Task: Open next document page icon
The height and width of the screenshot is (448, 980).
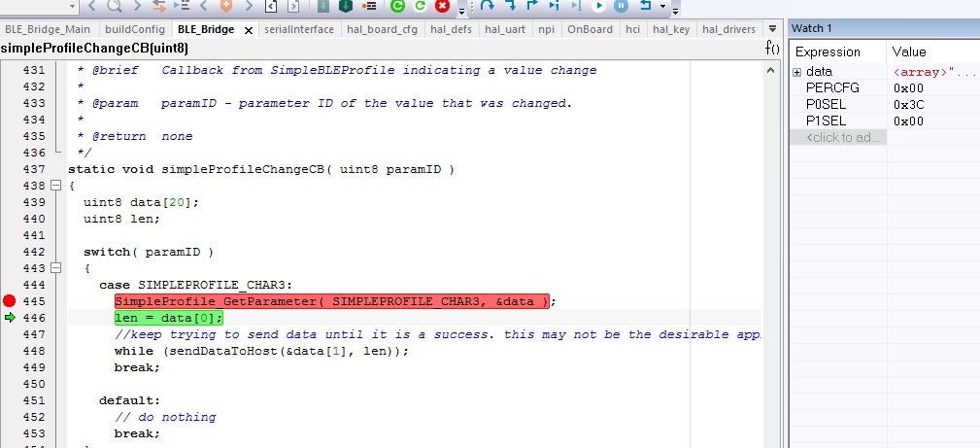Action: coord(293,6)
